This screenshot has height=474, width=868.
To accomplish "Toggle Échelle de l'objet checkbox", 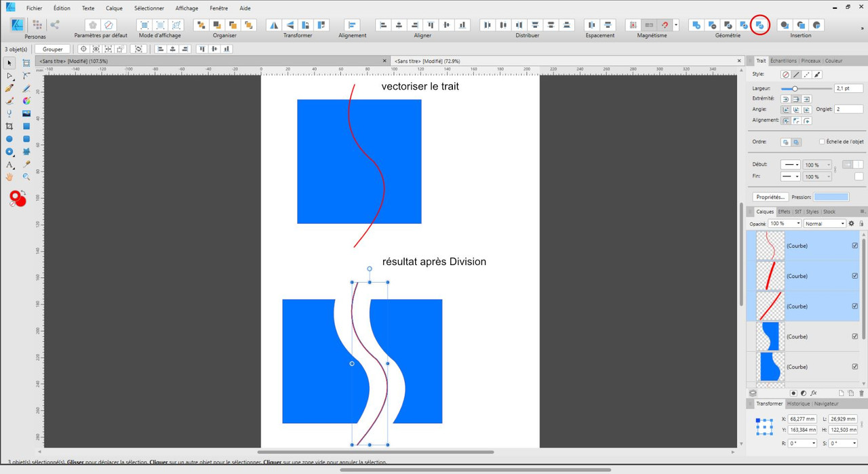I will 822,142.
